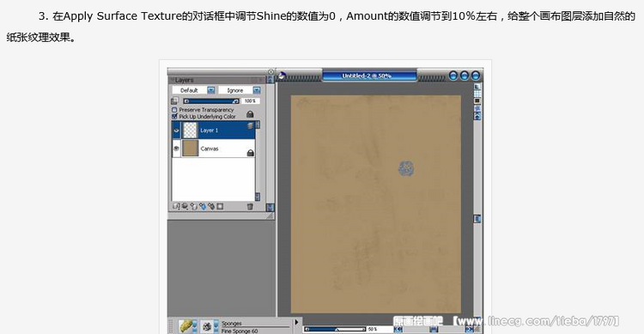The width and height of the screenshot is (644, 334).
Task: Select the Canvas layer row
Action: coord(214,149)
